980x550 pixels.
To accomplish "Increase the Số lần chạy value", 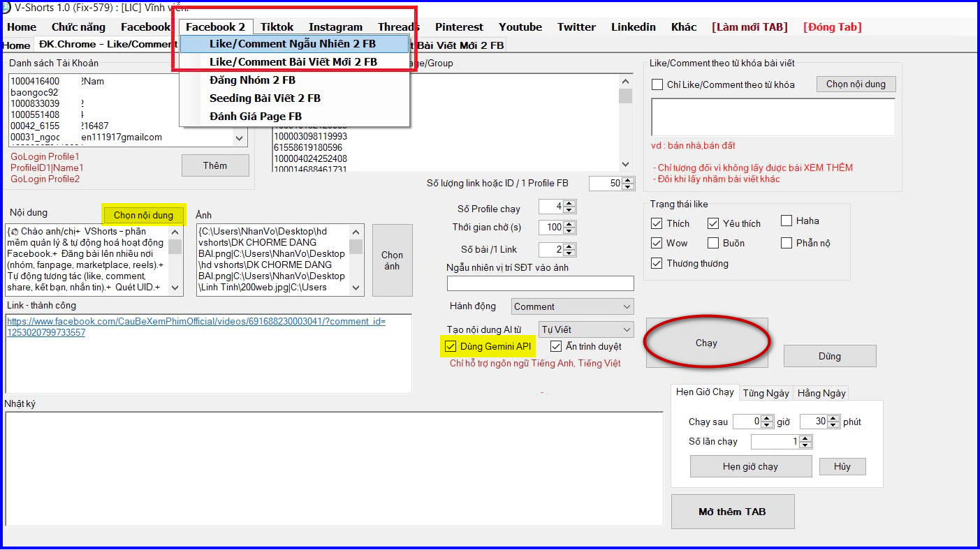I will pos(805,438).
